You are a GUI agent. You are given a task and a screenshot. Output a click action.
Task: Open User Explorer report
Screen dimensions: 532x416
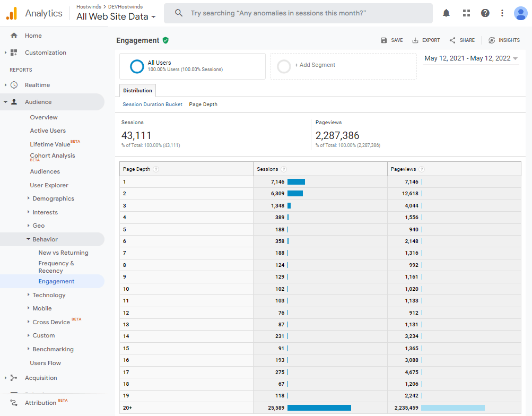tap(49, 185)
